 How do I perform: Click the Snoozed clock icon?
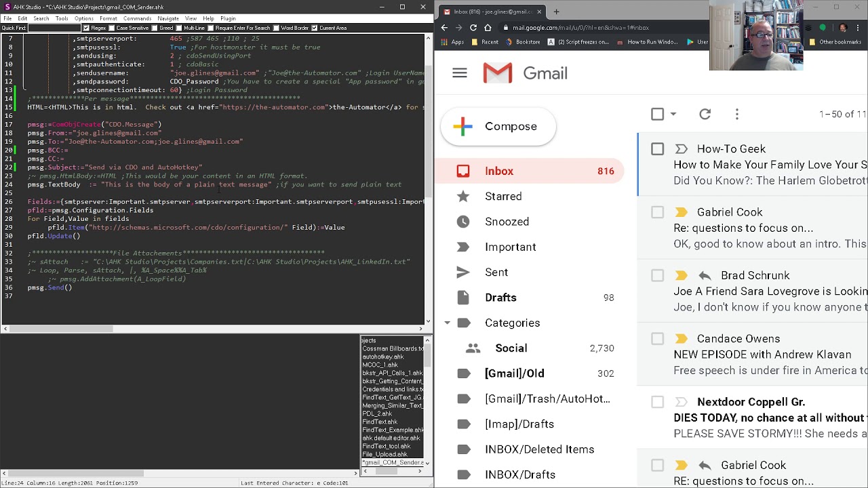463,222
